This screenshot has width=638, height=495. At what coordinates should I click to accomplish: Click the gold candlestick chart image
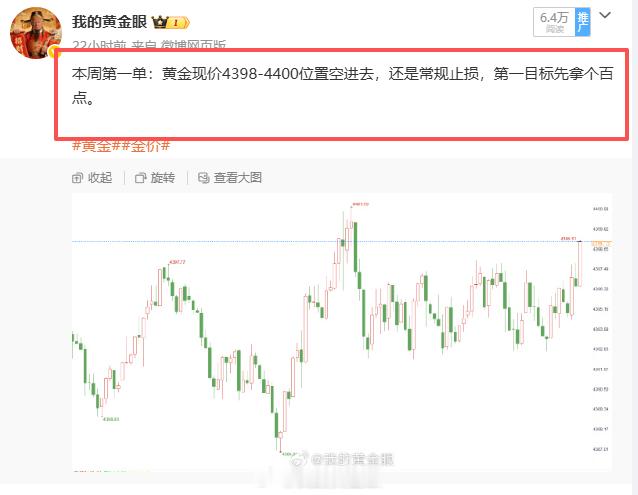point(342,332)
